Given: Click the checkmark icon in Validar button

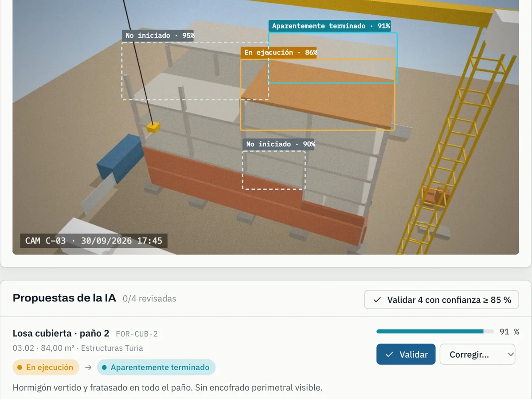Looking at the screenshot, I should point(390,355).
